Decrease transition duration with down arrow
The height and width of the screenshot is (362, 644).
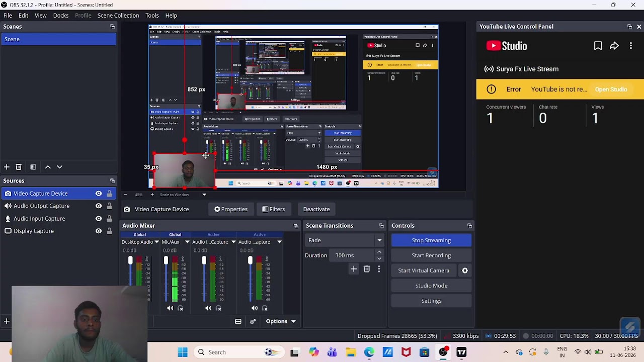379,258
